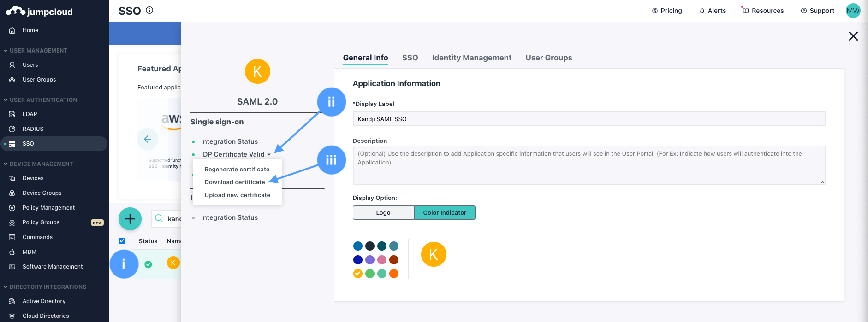Click the Devices sidebar icon
This screenshot has width=868, height=322.
12,178
